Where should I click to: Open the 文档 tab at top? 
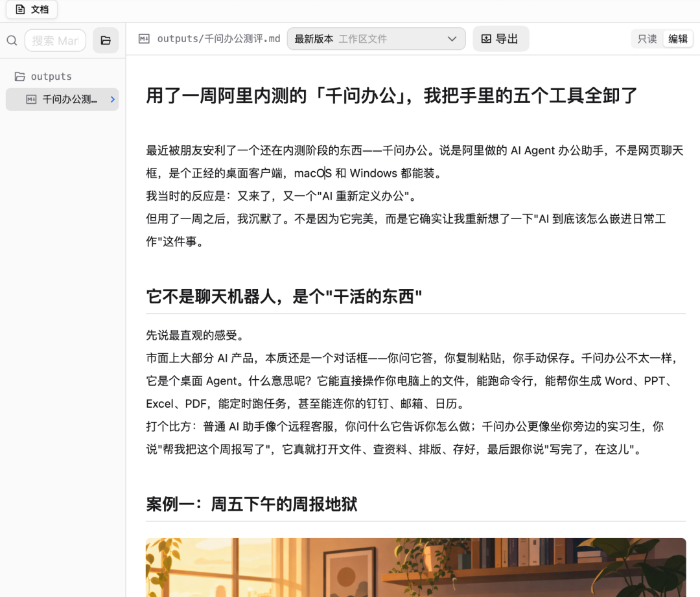coord(32,9)
